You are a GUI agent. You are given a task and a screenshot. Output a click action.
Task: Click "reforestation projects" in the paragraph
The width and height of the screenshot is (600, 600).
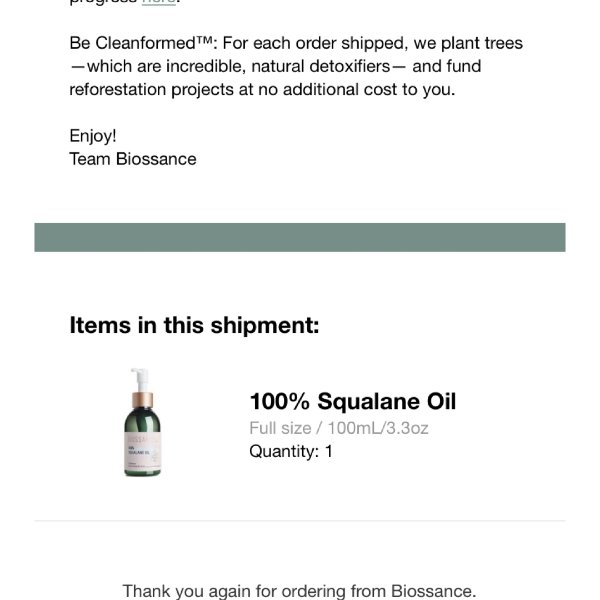coord(152,90)
